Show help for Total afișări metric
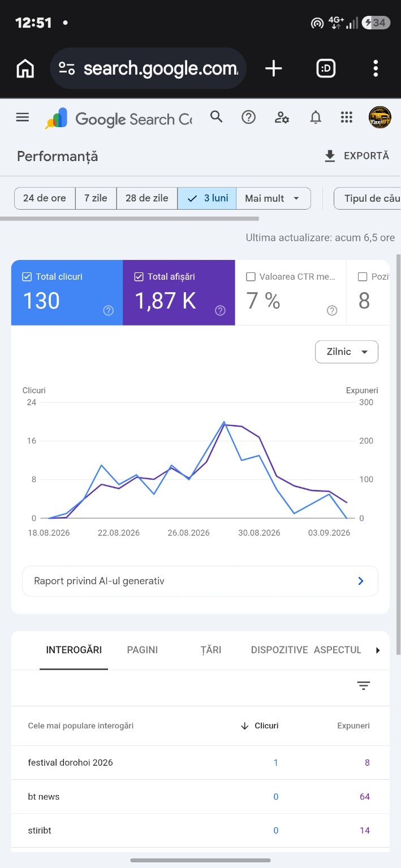 221,310
